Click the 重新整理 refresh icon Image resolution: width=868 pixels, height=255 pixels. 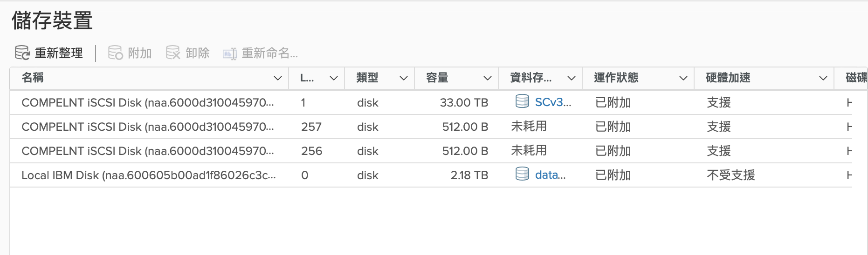[22, 53]
